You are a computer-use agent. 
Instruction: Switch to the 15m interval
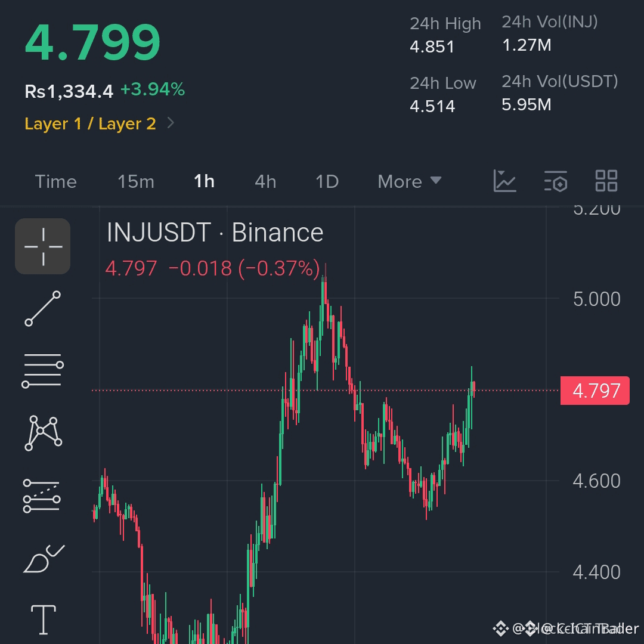136,181
